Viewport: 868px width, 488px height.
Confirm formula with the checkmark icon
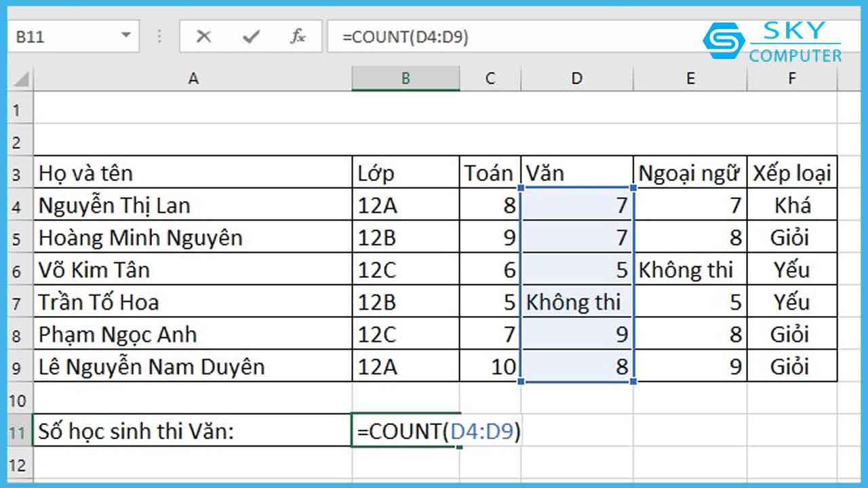point(251,37)
